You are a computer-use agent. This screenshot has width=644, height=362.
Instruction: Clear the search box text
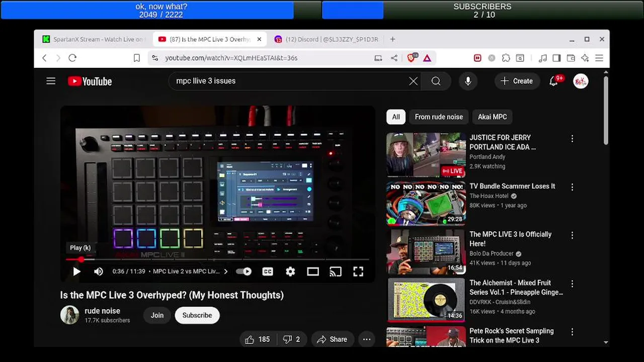413,81
